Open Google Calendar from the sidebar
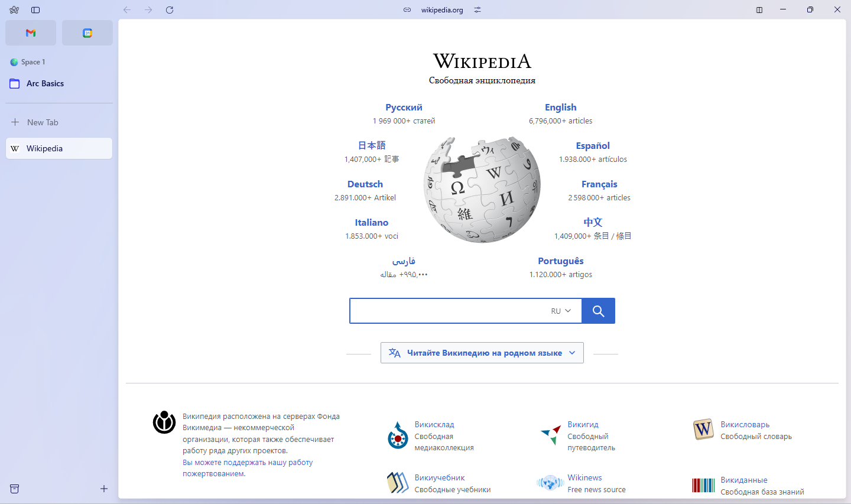 [x=87, y=32]
